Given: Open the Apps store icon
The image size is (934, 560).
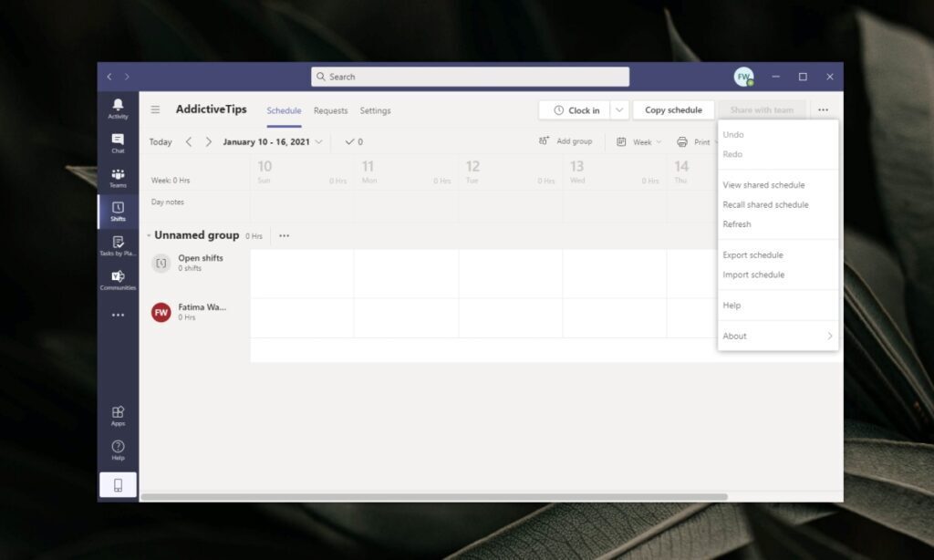Looking at the screenshot, I should pos(117,414).
